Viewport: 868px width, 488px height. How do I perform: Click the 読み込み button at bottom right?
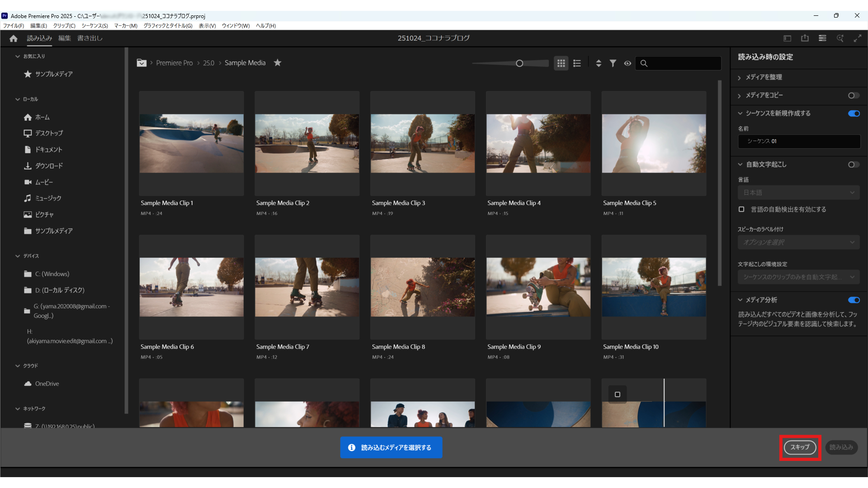(841, 447)
